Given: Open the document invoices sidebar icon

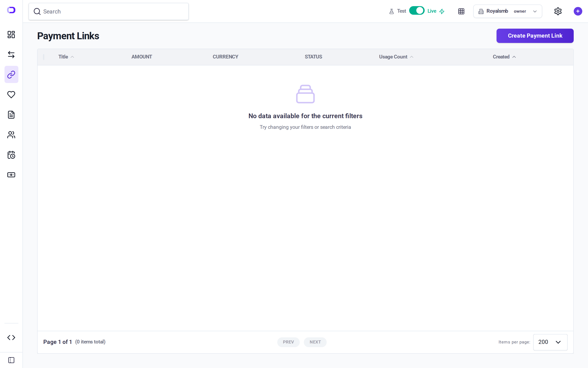Looking at the screenshot, I should point(11,115).
